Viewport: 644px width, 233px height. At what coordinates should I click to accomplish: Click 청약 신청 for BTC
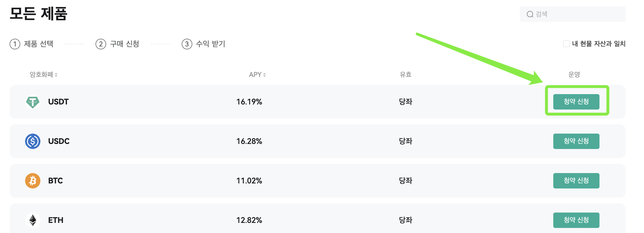coord(577,181)
